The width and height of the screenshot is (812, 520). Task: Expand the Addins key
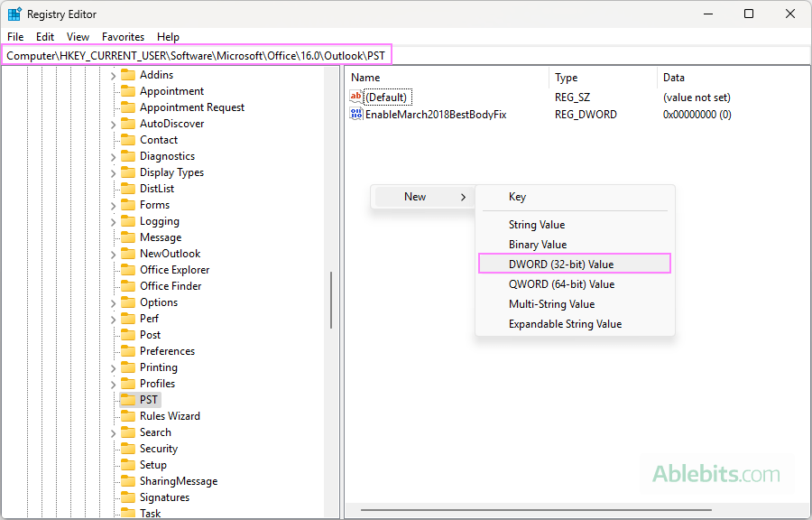[113, 76]
